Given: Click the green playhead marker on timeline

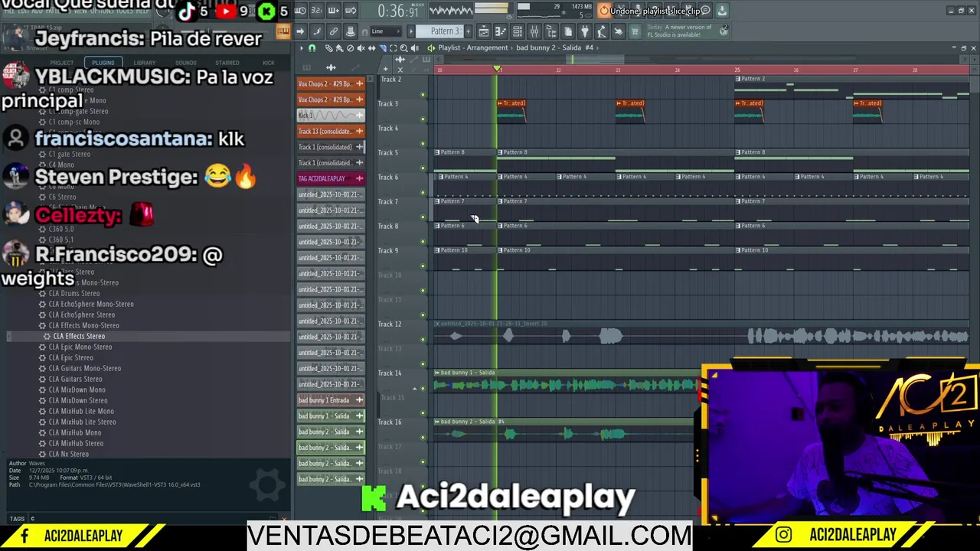Looking at the screenshot, I should coord(497,70).
